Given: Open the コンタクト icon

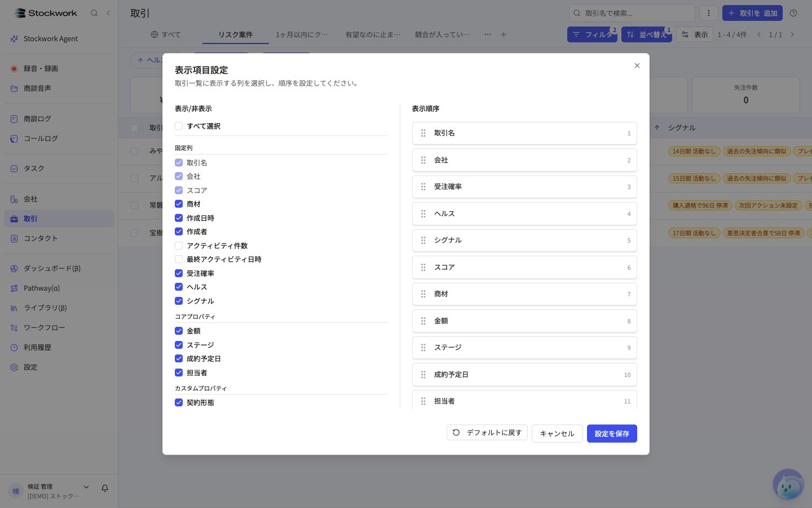Looking at the screenshot, I should pyautogui.click(x=14, y=239).
